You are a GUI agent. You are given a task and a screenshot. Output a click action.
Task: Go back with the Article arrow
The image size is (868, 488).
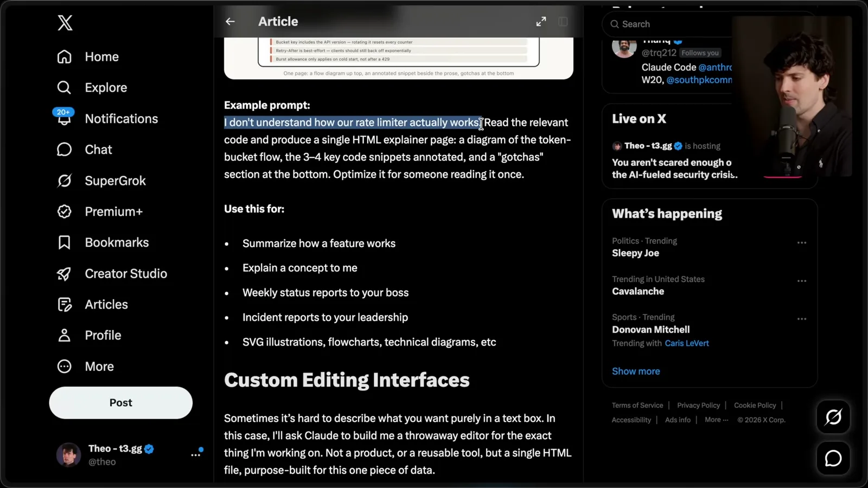pos(230,22)
